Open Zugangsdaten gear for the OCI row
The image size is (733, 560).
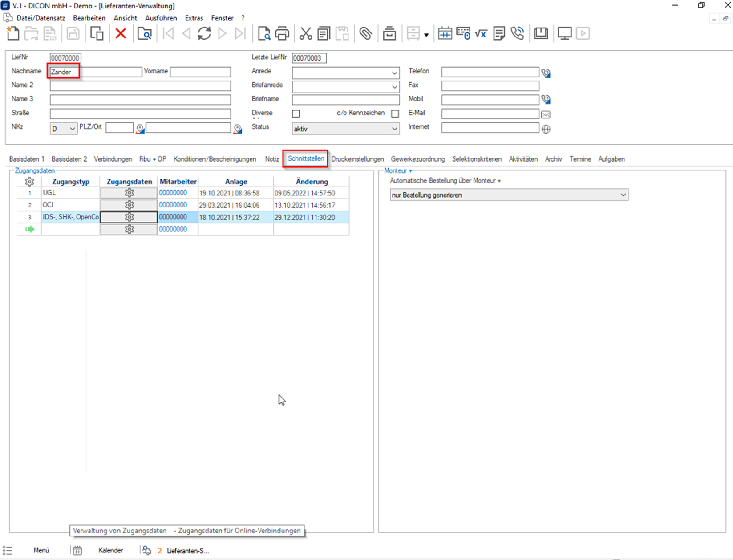[129, 205]
